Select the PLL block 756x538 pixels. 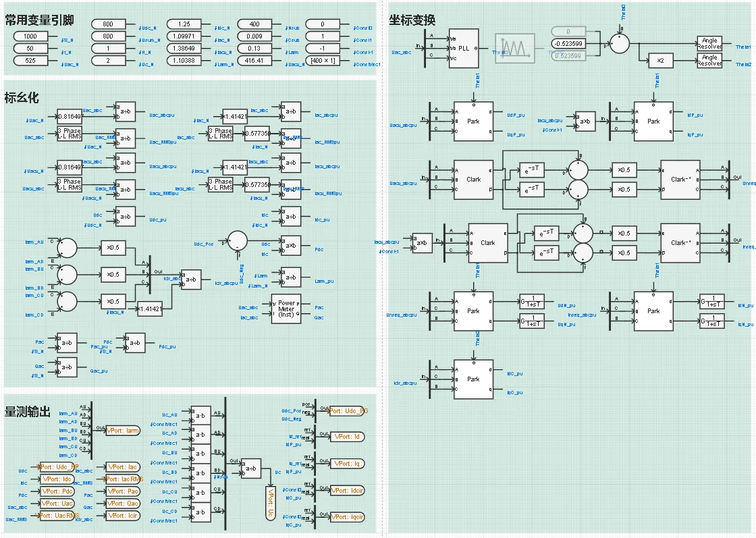pyautogui.click(x=463, y=49)
